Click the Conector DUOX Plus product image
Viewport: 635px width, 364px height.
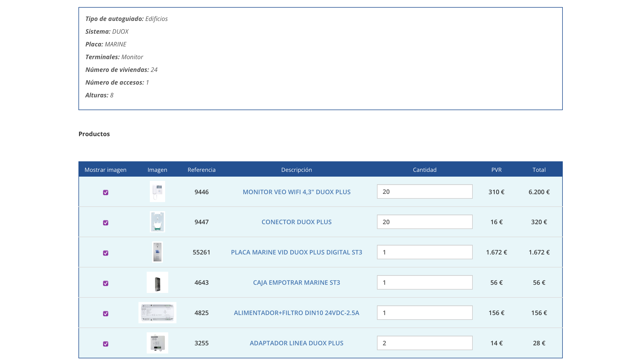[157, 222]
